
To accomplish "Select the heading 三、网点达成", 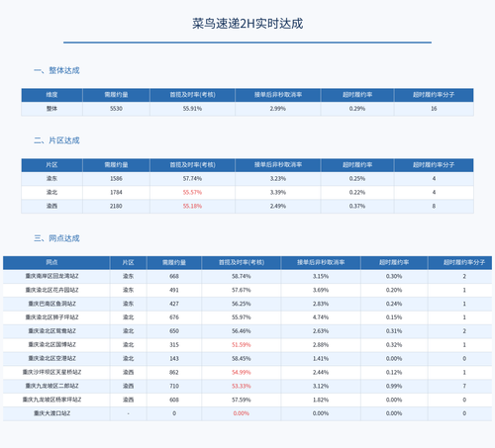I will 56,238.
